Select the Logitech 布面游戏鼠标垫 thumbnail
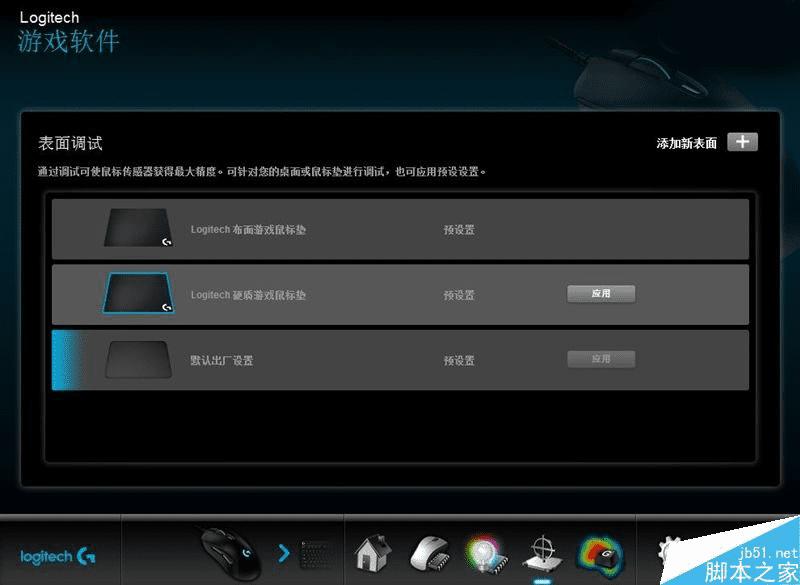 click(138, 227)
